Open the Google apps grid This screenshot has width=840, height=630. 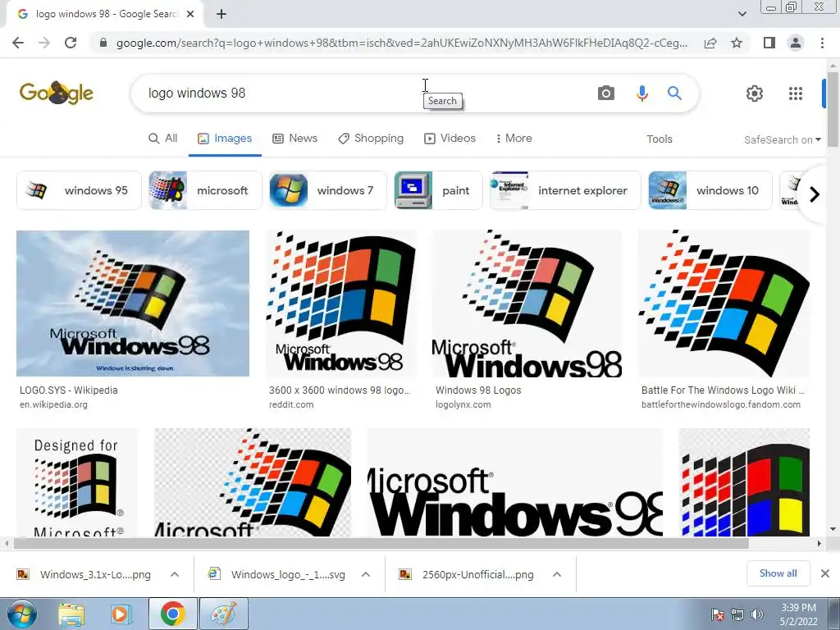pyautogui.click(x=796, y=94)
